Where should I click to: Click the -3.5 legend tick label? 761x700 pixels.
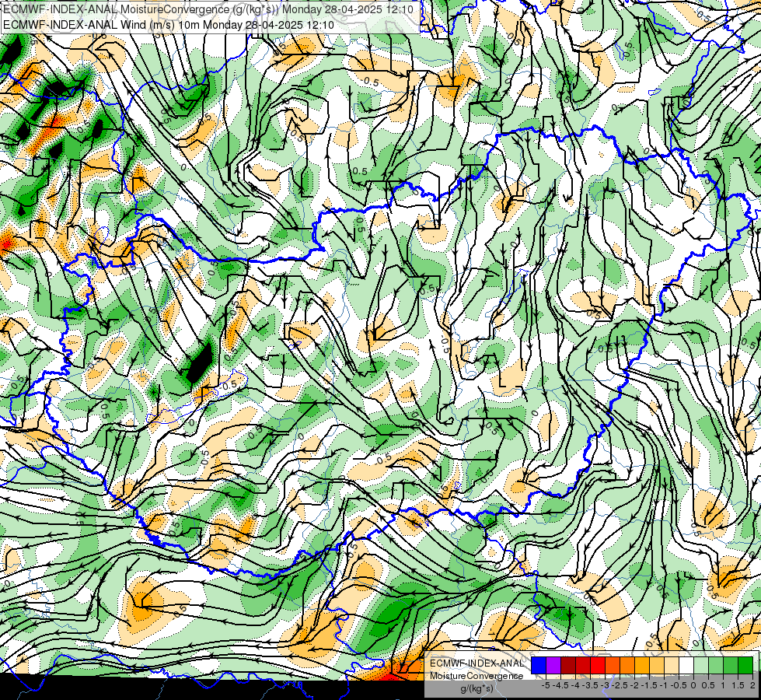pyautogui.click(x=591, y=685)
